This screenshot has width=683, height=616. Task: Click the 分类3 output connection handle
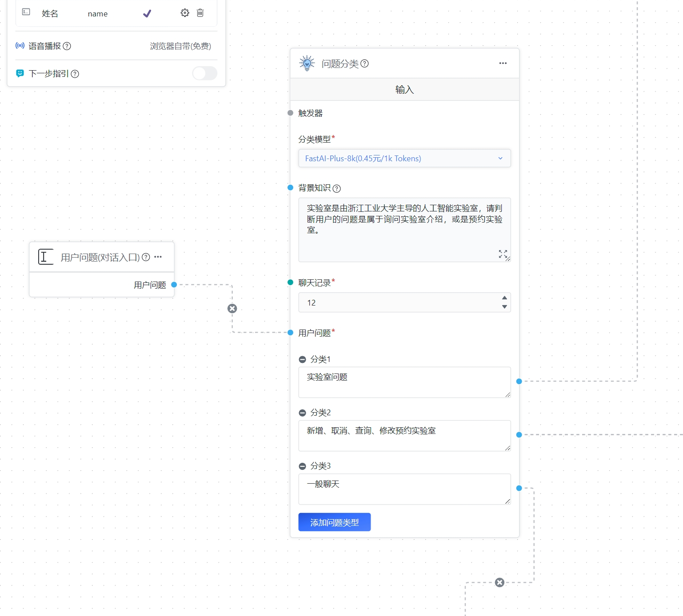coord(519,488)
